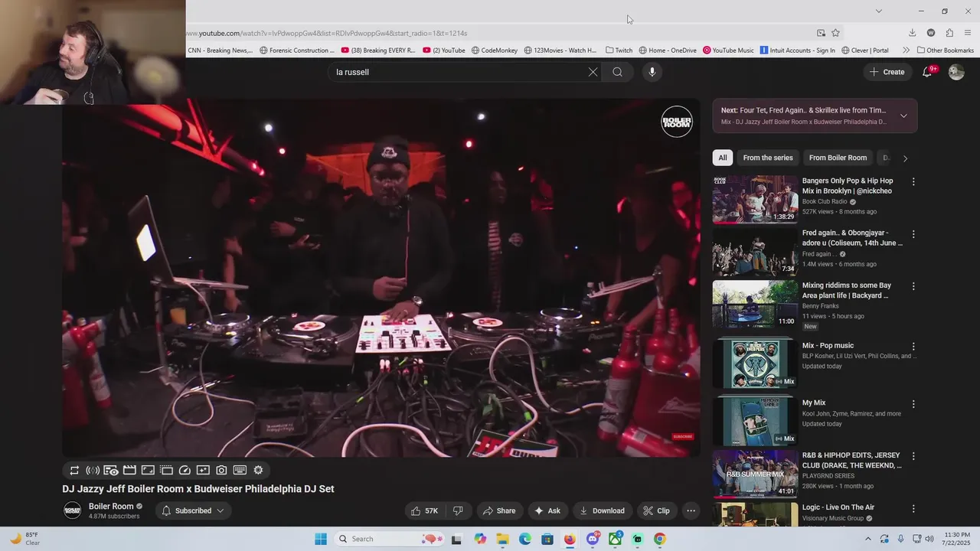
Task: Toggle the loop/repeat icon under the video
Action: (74, 471)
